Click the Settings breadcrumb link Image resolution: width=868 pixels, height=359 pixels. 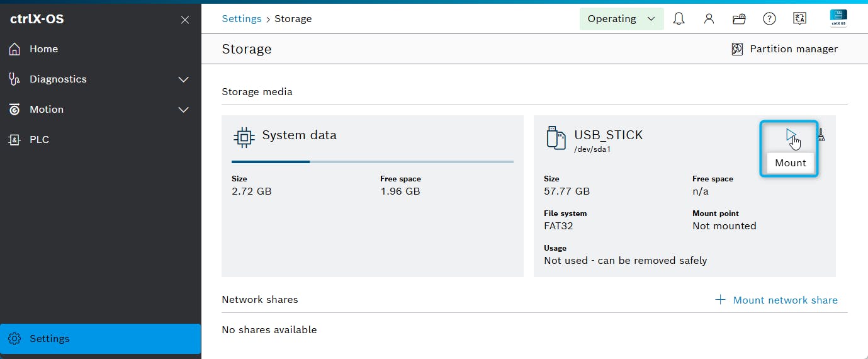click(x=241, y=19)
